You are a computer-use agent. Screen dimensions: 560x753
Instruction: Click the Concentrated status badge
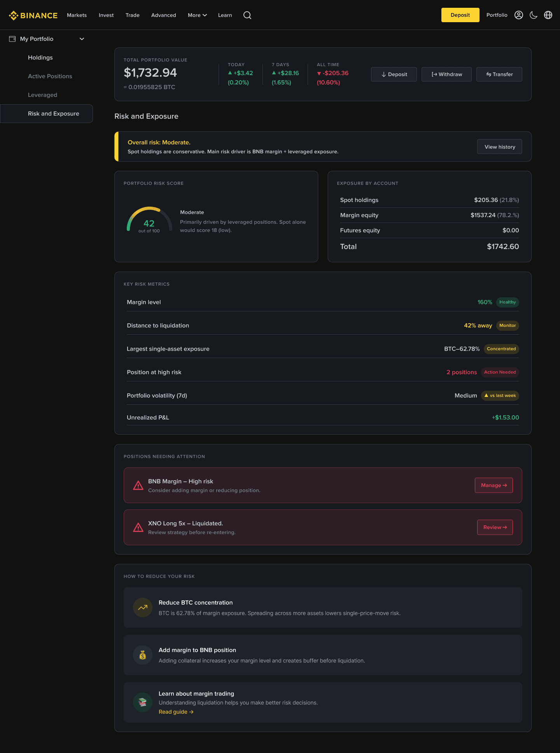[x=501, y=349]
